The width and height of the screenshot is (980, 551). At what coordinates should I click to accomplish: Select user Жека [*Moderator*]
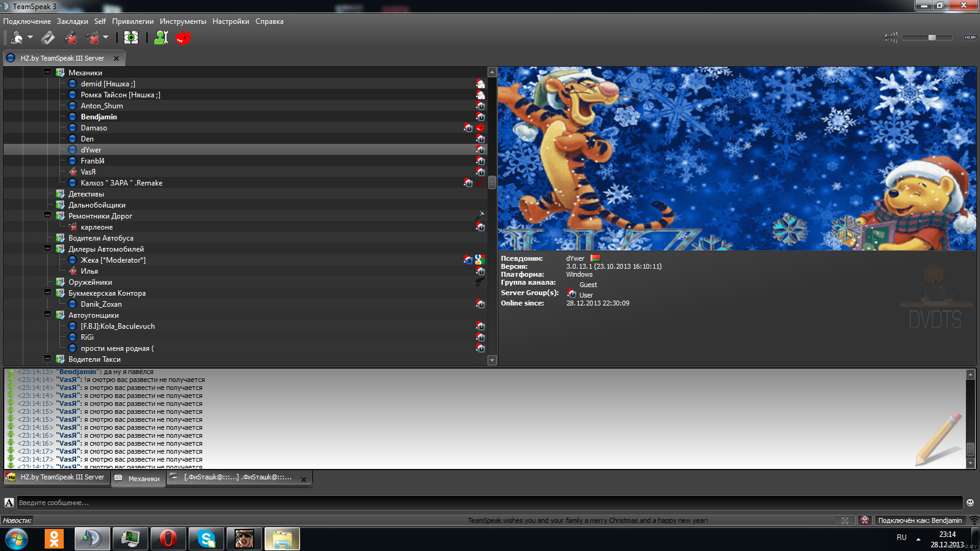point(113,260)
